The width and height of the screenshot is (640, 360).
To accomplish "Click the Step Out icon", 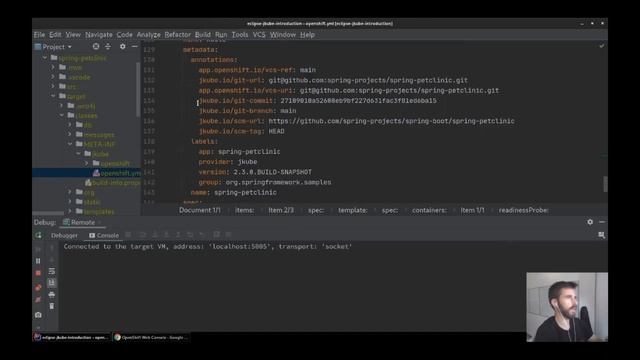I will pos(178,235).
